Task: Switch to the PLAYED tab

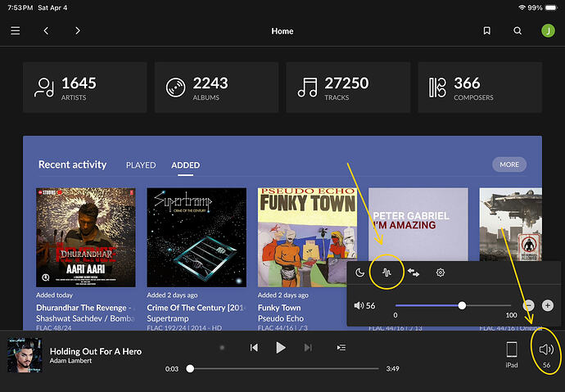Action: [x=141, y=164]
